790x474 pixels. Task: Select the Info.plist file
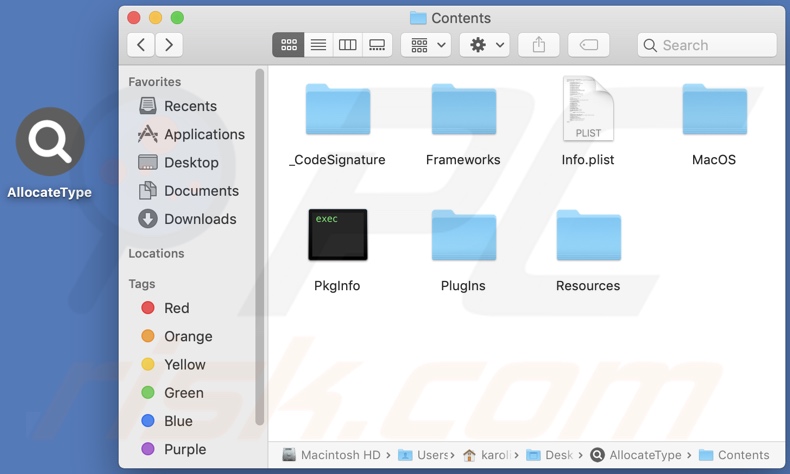tap(588, 110)
